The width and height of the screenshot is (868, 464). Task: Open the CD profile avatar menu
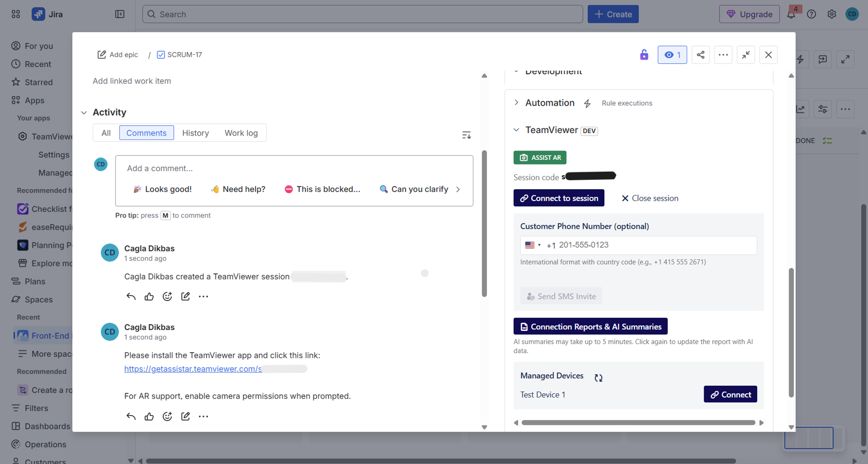(x=852, y=14)
